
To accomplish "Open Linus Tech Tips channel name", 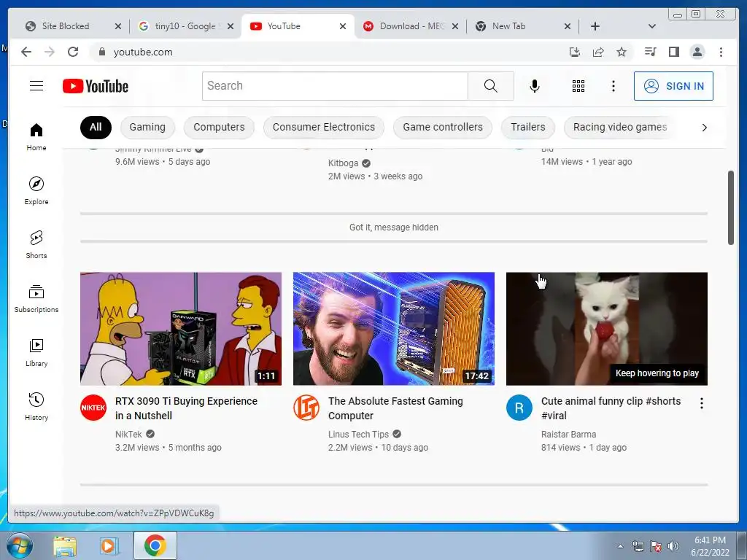I will tap(358, 435).
